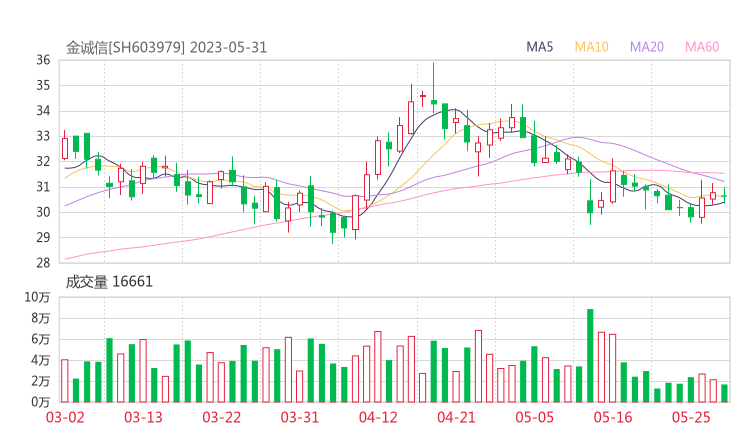The height and width of the screenshot is (440, 740).
Task: Select the MA20 legend label
Action: (647, 47)
